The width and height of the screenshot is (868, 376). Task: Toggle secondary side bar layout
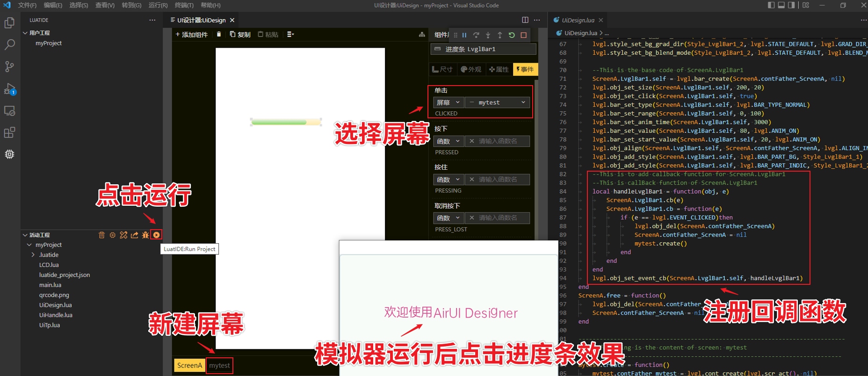791,5
